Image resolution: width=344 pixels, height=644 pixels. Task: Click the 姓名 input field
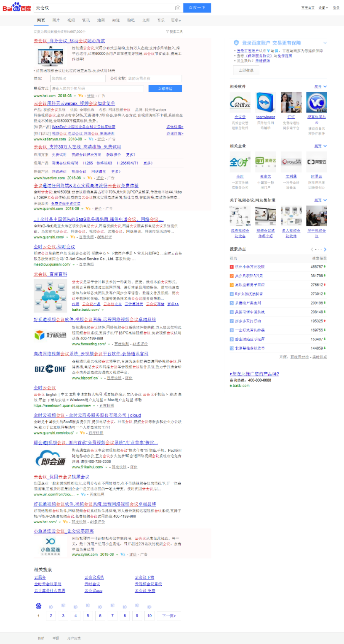pyautogui.click(x=77, y=78)
